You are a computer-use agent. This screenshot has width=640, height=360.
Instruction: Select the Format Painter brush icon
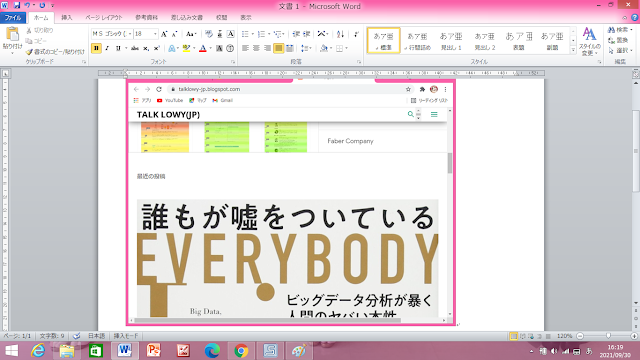(29, 52)
